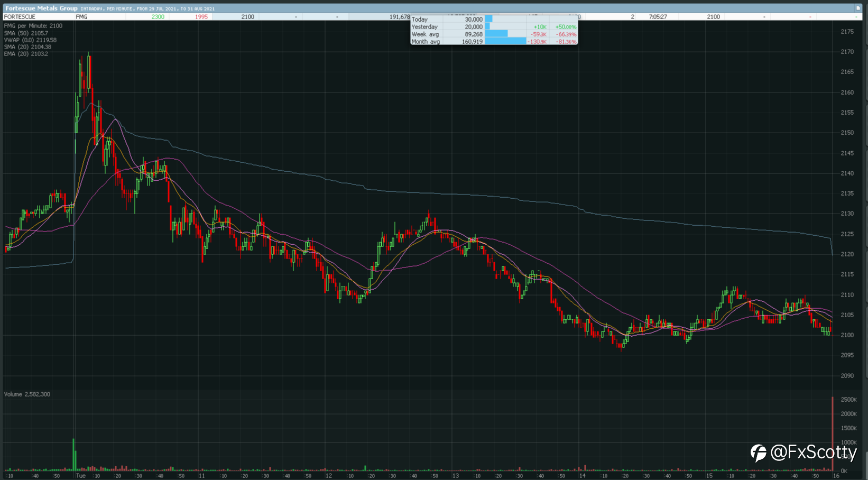Click the 7:05:27 time cell
The height and width of the screenshot is (480, 868).
(658, 17)
